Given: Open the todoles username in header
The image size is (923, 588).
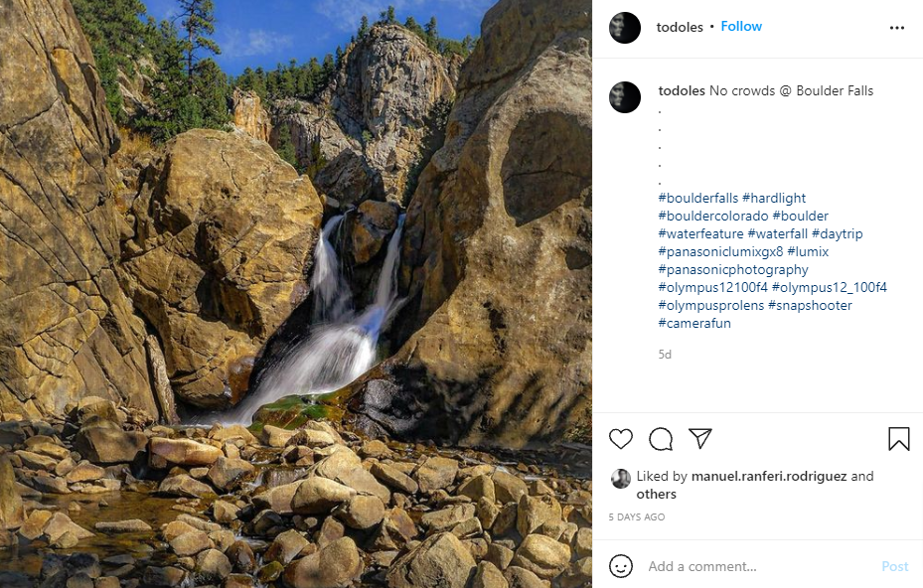Looking at the screenshot, I should point(681,27).
